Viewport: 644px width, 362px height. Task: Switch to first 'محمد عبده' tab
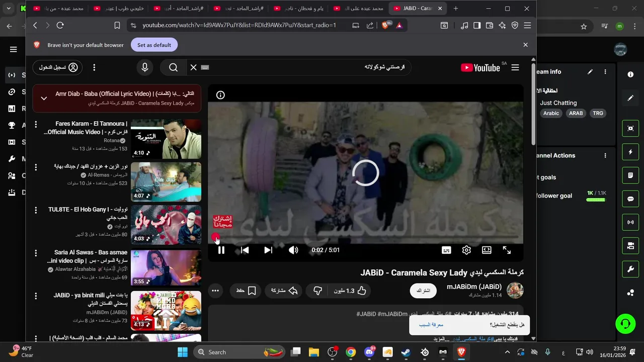tap(59, 9)
